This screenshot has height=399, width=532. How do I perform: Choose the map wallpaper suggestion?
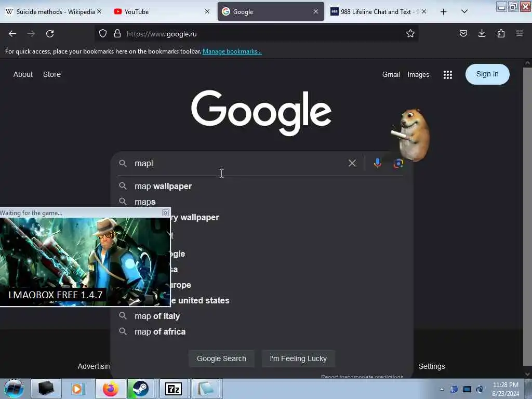coord(261,187)
